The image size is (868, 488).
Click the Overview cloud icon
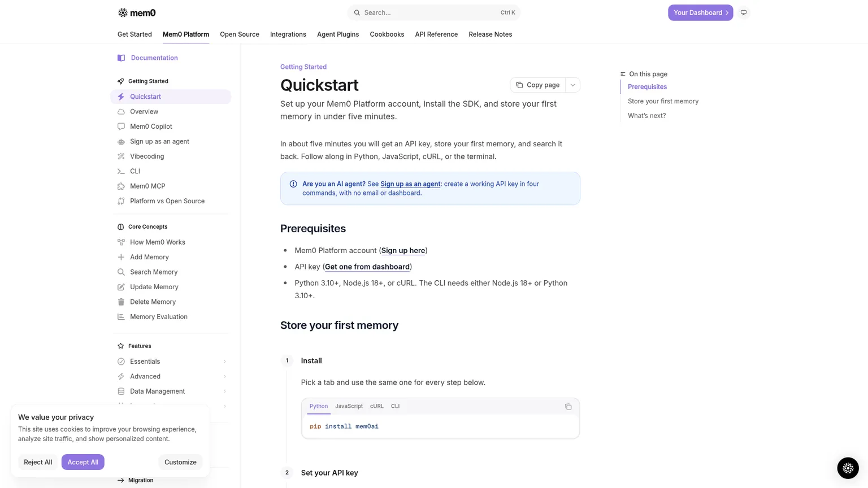(x=121, y=112)
